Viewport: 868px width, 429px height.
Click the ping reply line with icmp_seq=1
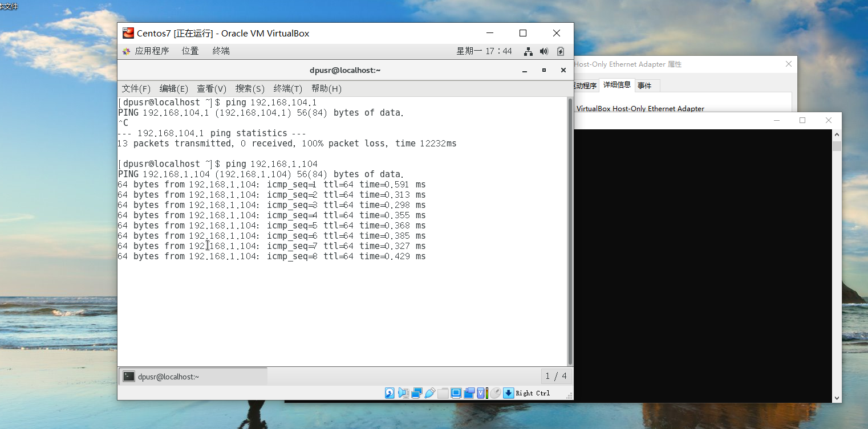[x=271, y=185]
